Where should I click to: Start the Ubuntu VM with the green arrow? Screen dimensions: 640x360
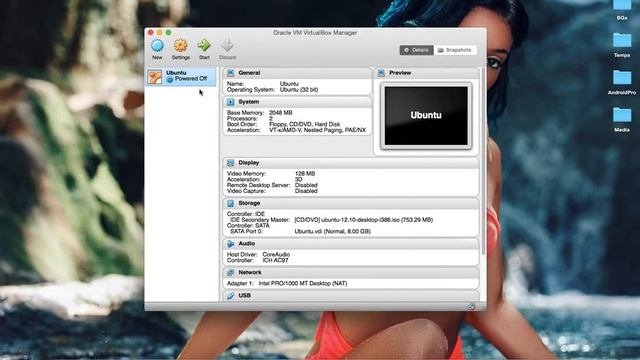(204, 45)
